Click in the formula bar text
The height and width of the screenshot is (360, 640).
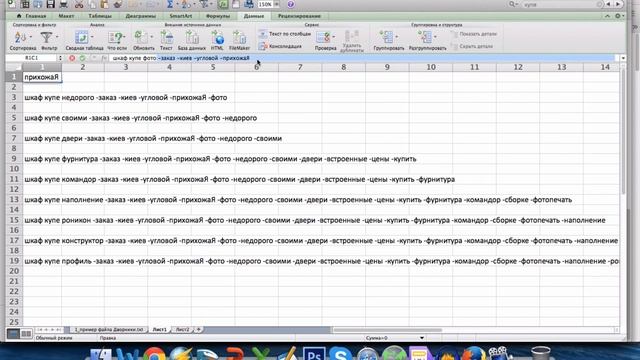(181, 58)
